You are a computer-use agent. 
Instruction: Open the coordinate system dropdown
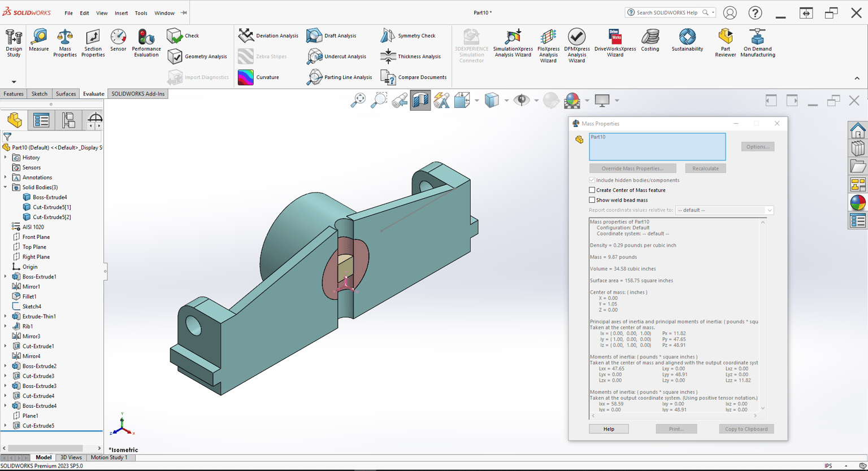tap(724, 210)
